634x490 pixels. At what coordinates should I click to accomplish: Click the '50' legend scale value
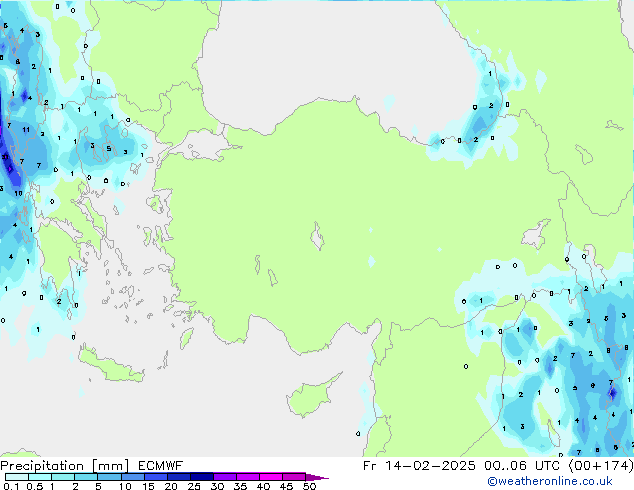click(x=309, y=486)
